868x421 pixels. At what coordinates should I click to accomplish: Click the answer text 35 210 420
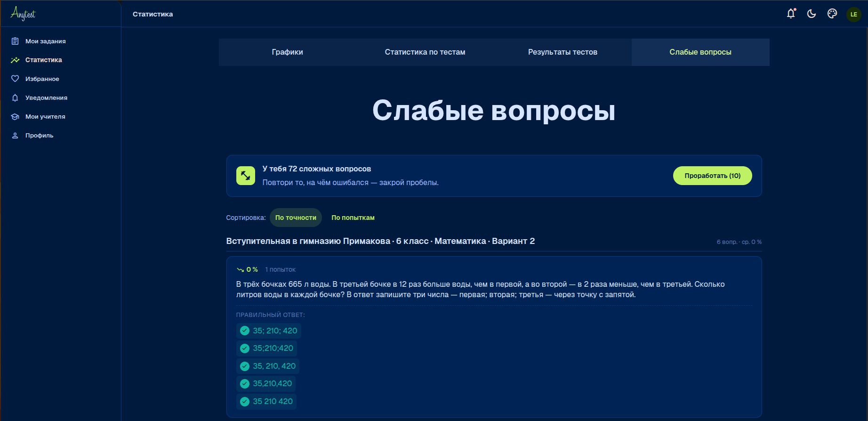click(273, 402)
